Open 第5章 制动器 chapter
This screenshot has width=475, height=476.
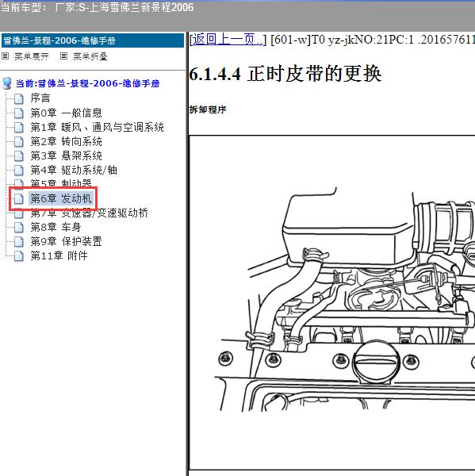(x=61, y=183)
